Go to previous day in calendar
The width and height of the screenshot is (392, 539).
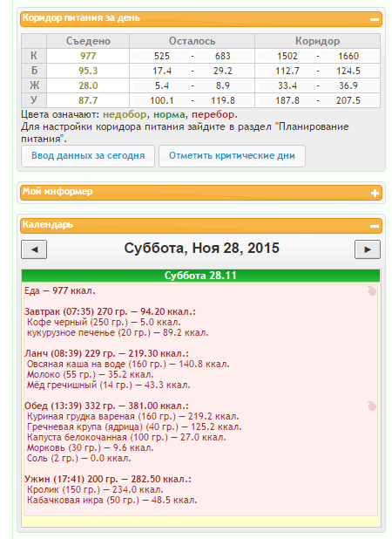pos(34,249)
